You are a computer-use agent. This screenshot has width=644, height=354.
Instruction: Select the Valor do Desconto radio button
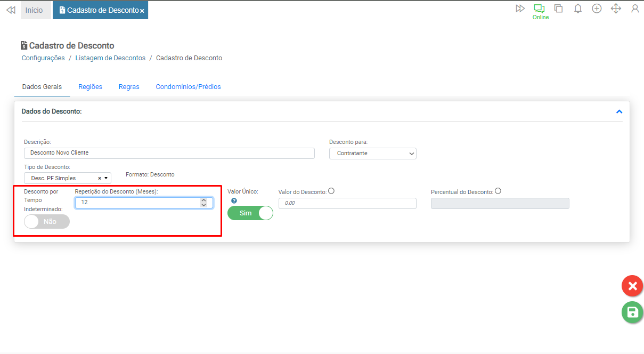[331, 191]
